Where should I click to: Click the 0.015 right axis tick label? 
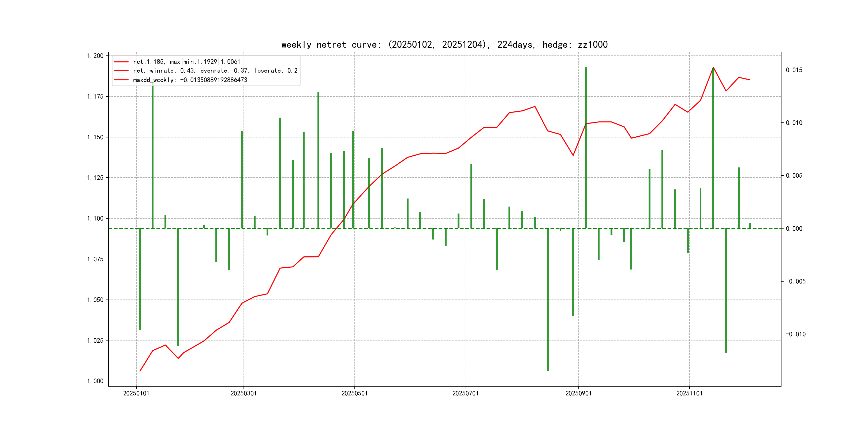(794, 70)
